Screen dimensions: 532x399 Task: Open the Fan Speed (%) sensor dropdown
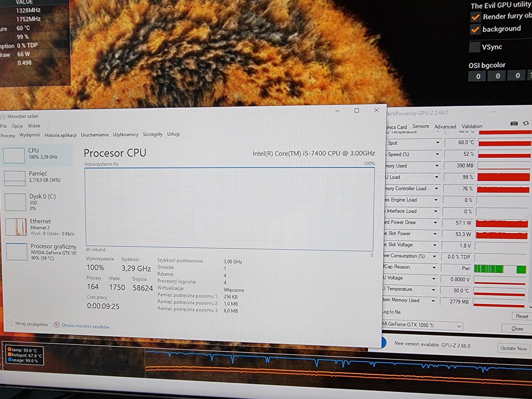point(437,154)
